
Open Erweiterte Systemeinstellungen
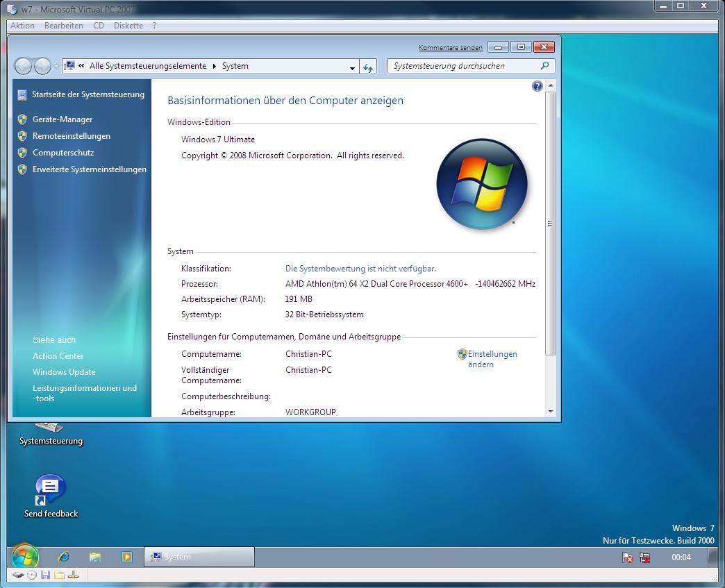pos(90,169)
